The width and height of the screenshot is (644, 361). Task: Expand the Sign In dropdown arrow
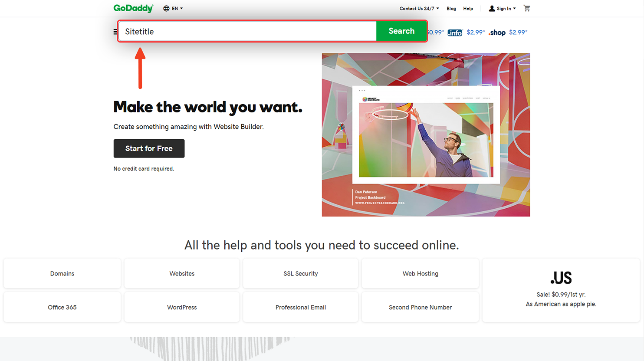(515, 8)
